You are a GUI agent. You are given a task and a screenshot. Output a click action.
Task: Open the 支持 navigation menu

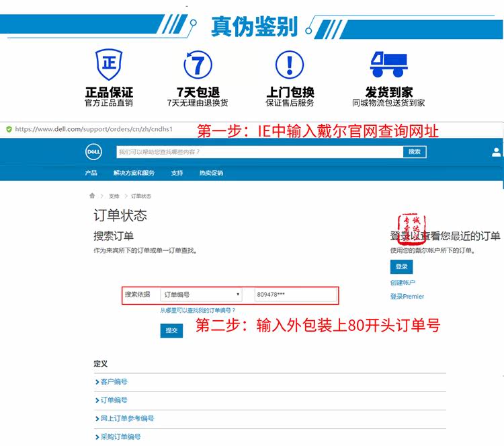pos(177,173)
